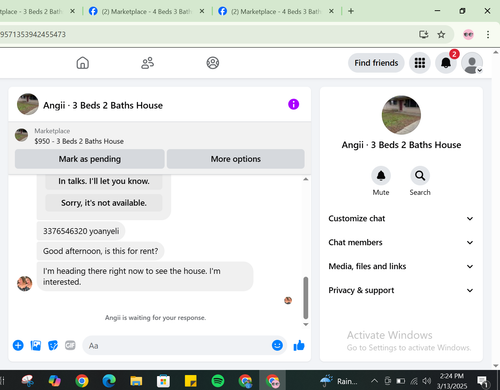Attach a photo using the image icon

click(x=36, y=345)
